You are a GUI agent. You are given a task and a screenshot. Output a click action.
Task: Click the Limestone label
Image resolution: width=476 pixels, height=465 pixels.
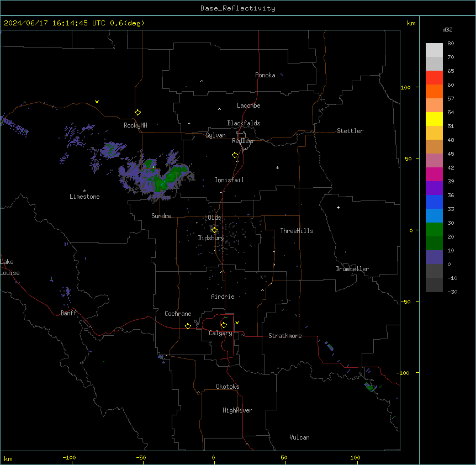[x=84, y=197]
